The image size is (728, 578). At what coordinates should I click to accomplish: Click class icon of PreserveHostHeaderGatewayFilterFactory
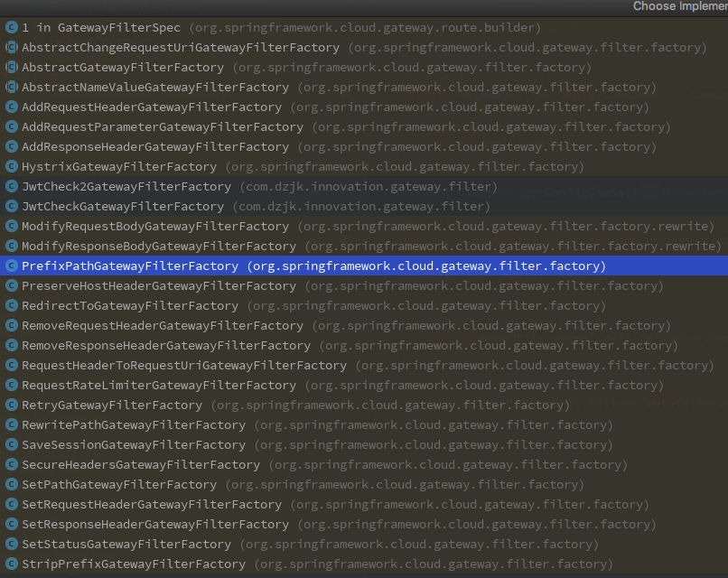(x=12, y=286)
